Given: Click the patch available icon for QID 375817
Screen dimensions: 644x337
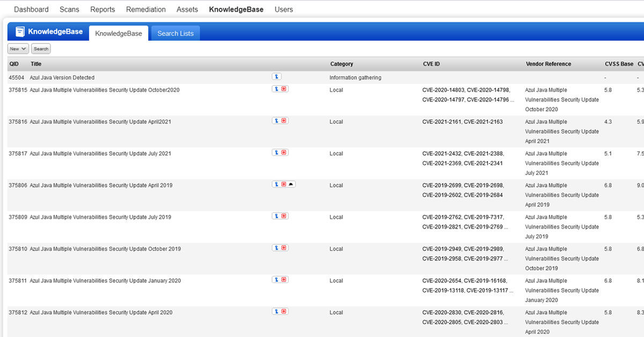Looking at the screenshot, I should (x=284, y=152).
